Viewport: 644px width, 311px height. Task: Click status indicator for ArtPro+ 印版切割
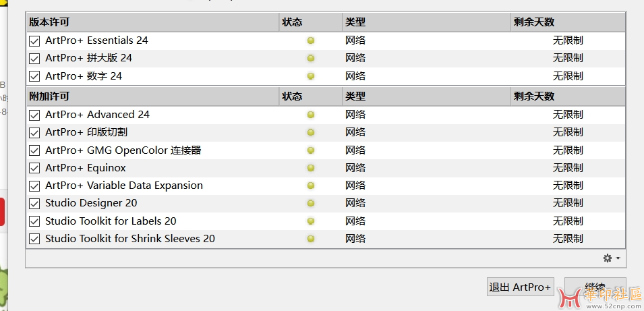tap(311, 132)
